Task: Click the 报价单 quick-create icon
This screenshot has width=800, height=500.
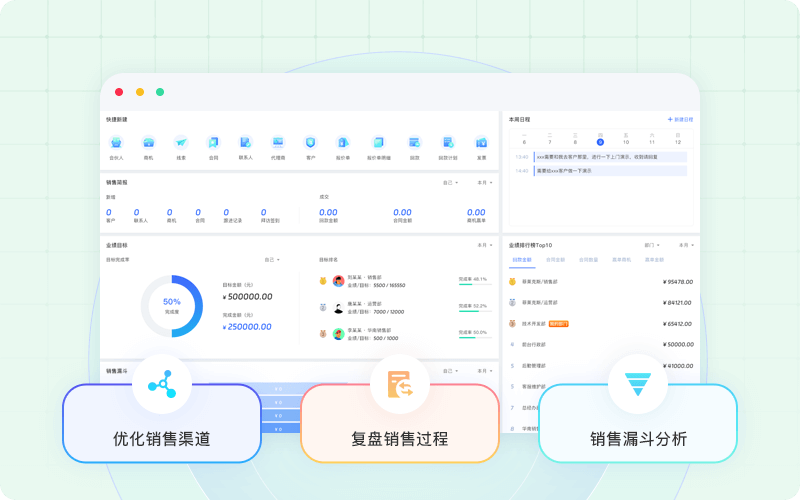Action: tap(342, 143)
